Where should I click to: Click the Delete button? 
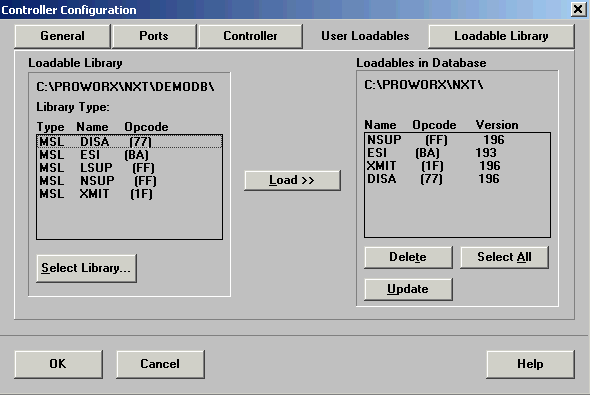pyautogui.click(x=408, y=257)
